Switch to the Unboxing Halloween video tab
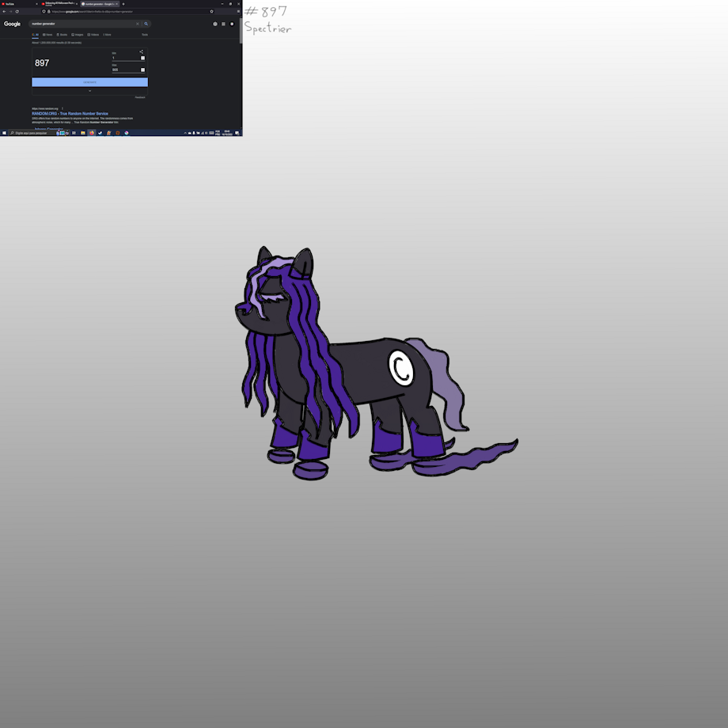 (59, 4)
